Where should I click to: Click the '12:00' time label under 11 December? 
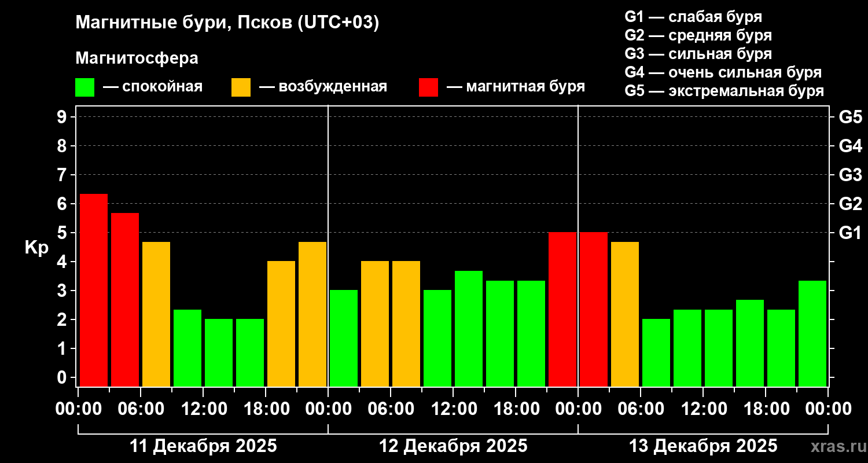(203, 409)
